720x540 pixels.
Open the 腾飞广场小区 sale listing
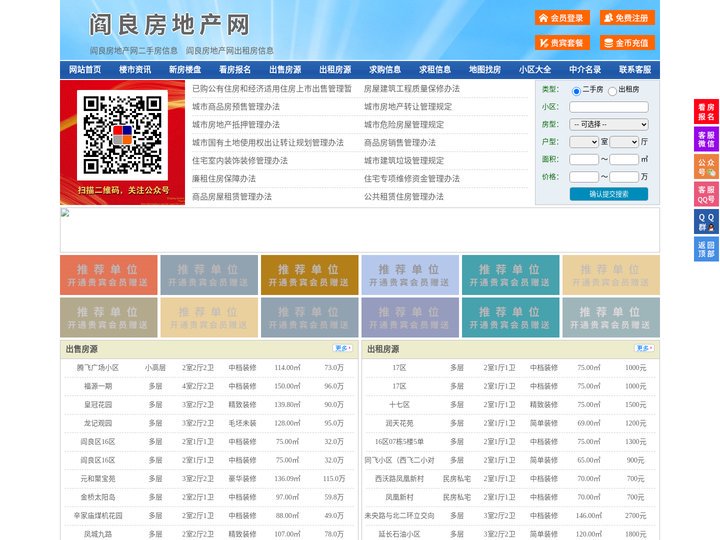click(98, 368)
